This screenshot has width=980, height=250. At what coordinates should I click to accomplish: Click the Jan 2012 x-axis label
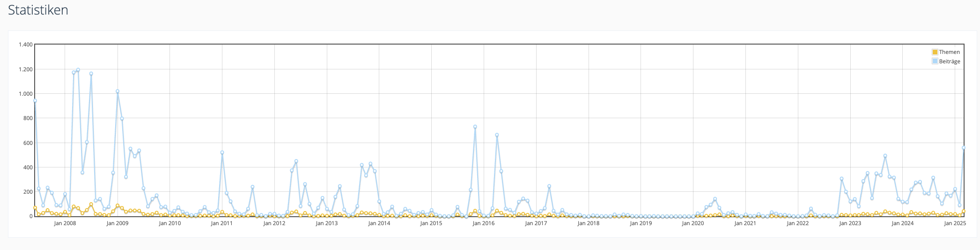click(274, 223)
